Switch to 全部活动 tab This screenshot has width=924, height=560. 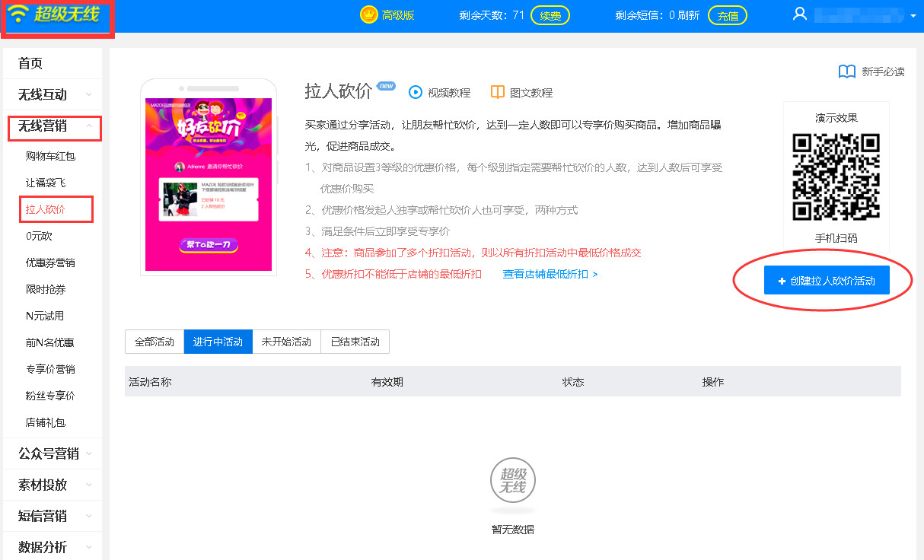pyautogui.click(x=155, y=342)
